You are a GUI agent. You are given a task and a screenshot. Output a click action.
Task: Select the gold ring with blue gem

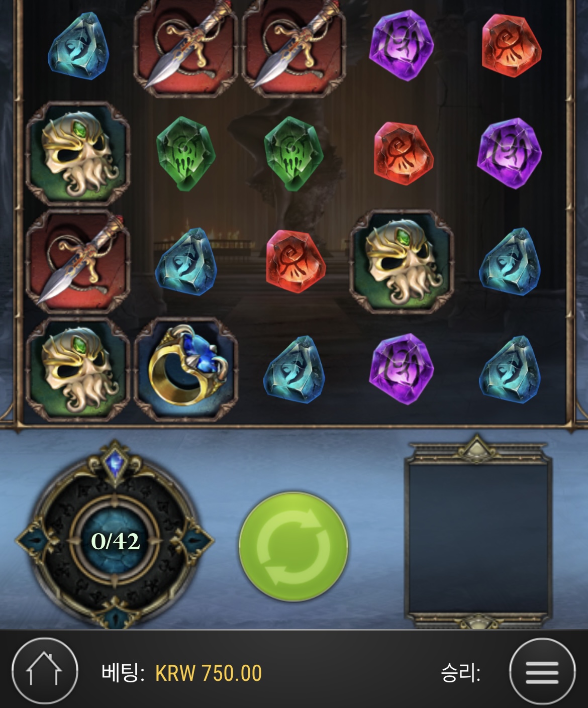tap(186, 368)
